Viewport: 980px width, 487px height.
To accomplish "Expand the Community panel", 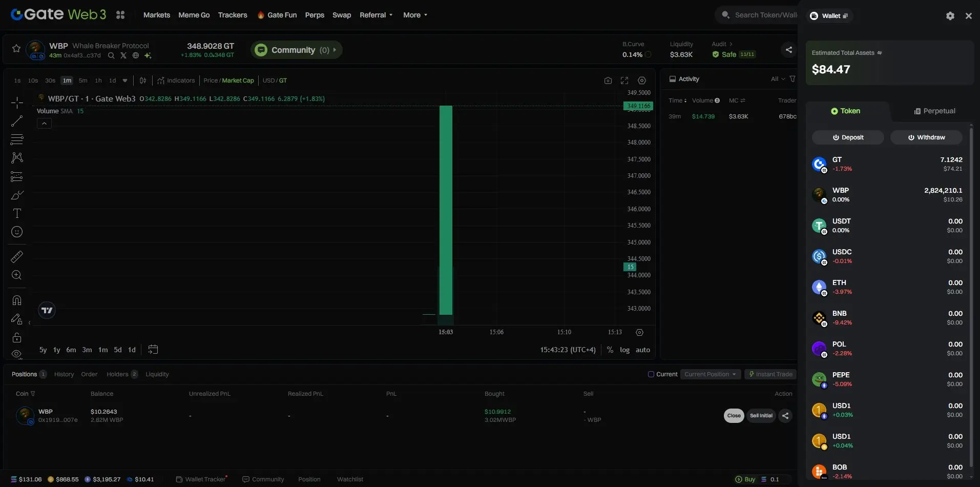I will tap(297, 50).
